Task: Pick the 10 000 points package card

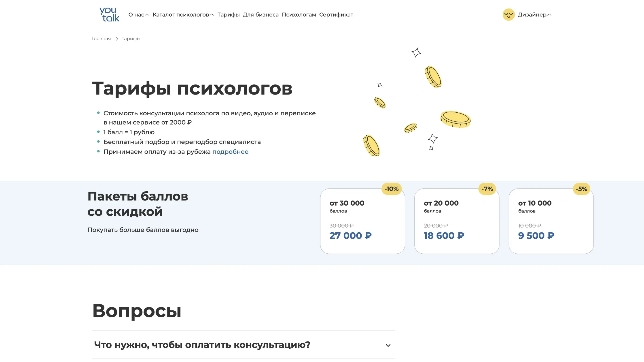Action: [x=551, y=221]
